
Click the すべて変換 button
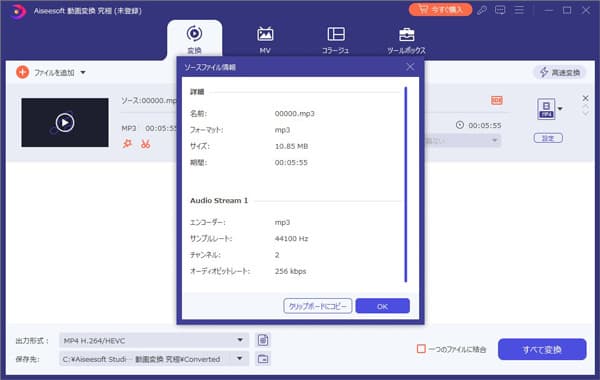coord(542,349)
